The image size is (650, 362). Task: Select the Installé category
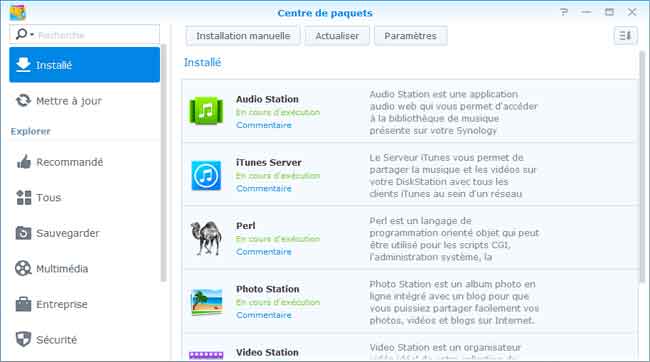coord(85,65)
